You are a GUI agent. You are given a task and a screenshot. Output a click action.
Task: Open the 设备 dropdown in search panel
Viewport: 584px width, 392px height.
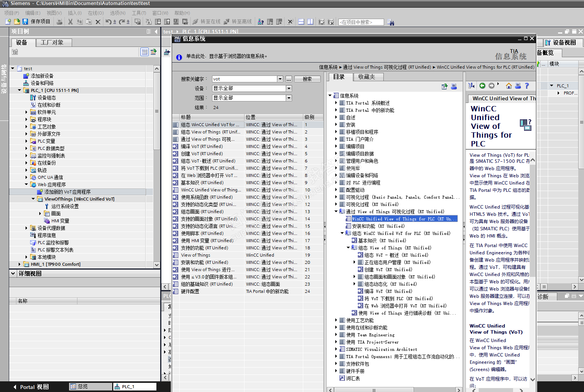point(289,88)
